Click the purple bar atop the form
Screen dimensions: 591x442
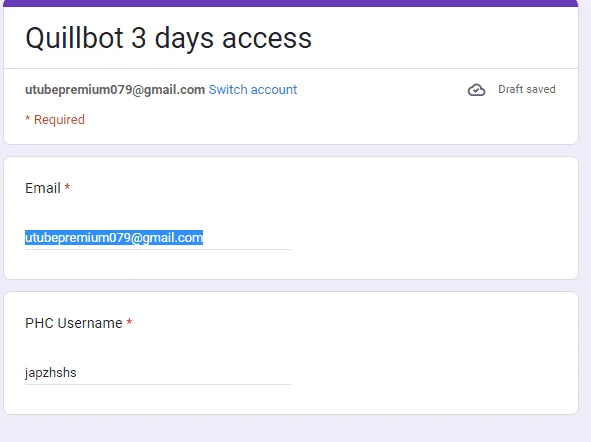click(291, 3)
